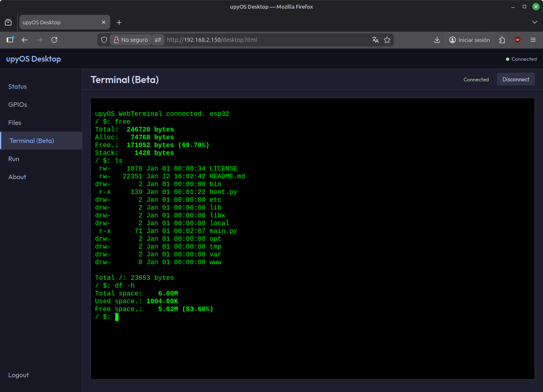Open the Firefox hamburger menu
This screenshot has width=543, height=392.
[x=533, y=40]
